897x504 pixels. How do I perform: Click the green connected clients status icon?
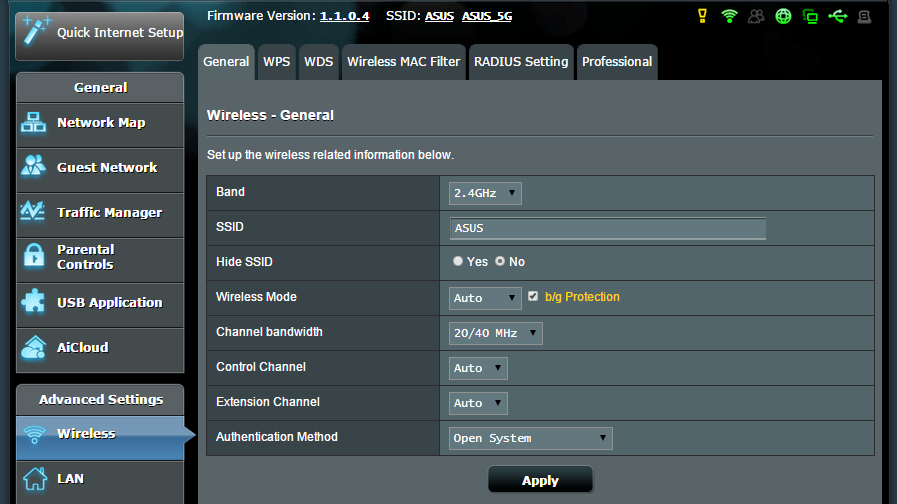coord(810,17)
